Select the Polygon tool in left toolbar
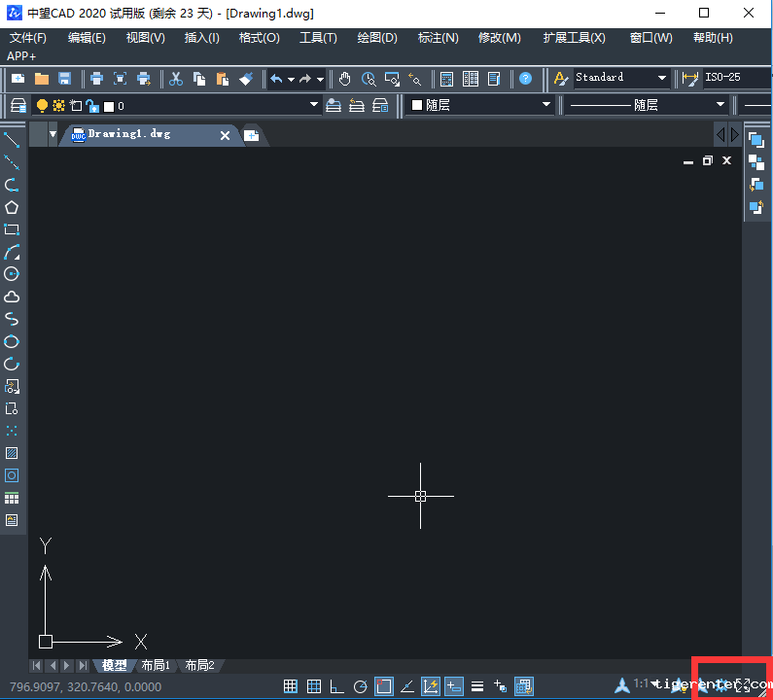773x700 pixels. pos(12,207)
